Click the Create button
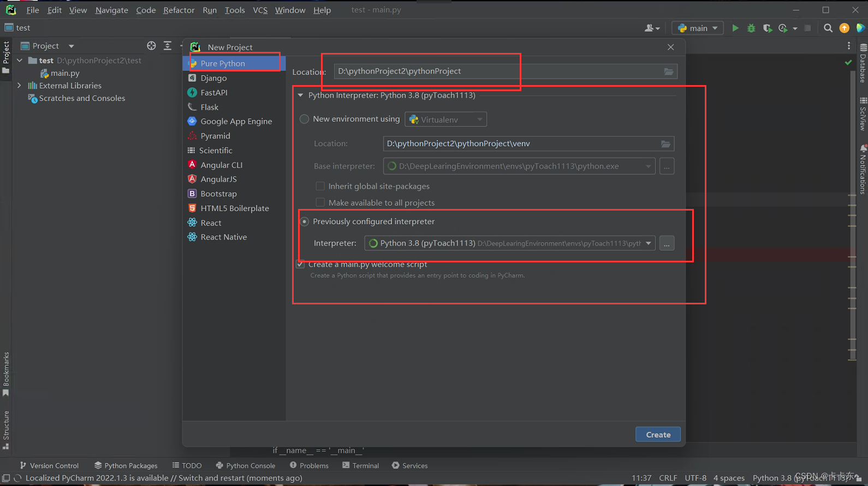This screenshot has height=486, width=868. [x=658, y=435]
